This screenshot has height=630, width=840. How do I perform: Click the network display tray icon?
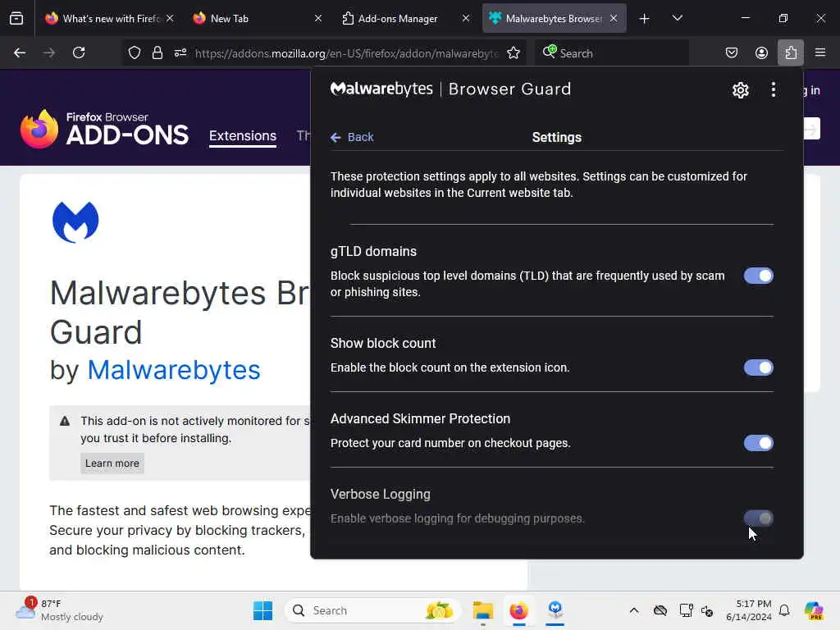coord(686,610)
